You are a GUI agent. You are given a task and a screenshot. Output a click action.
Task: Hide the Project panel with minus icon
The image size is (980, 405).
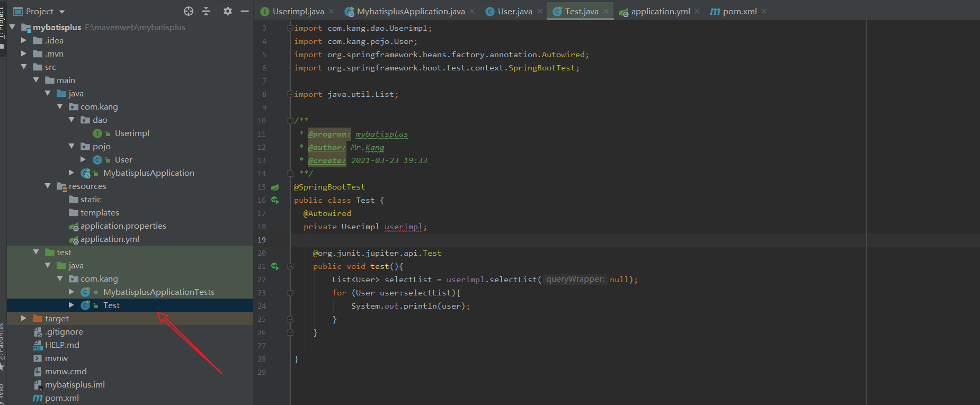(244, 11)
